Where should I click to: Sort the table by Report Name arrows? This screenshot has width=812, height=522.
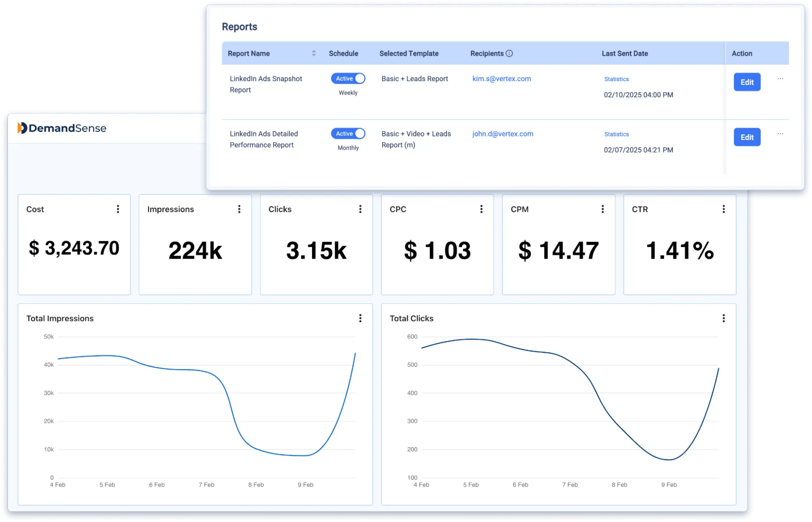click(314, 53)
